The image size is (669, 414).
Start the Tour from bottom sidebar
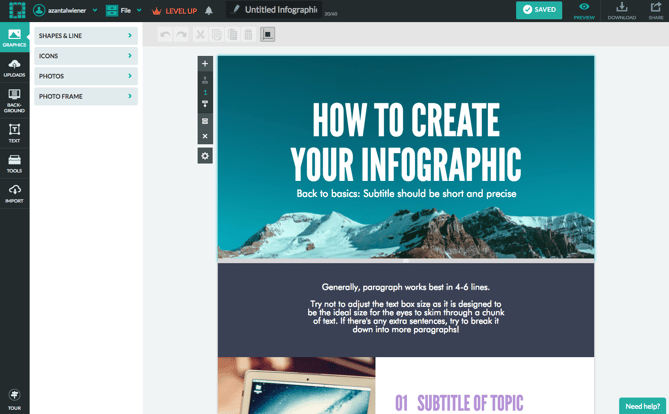point(14,399)
